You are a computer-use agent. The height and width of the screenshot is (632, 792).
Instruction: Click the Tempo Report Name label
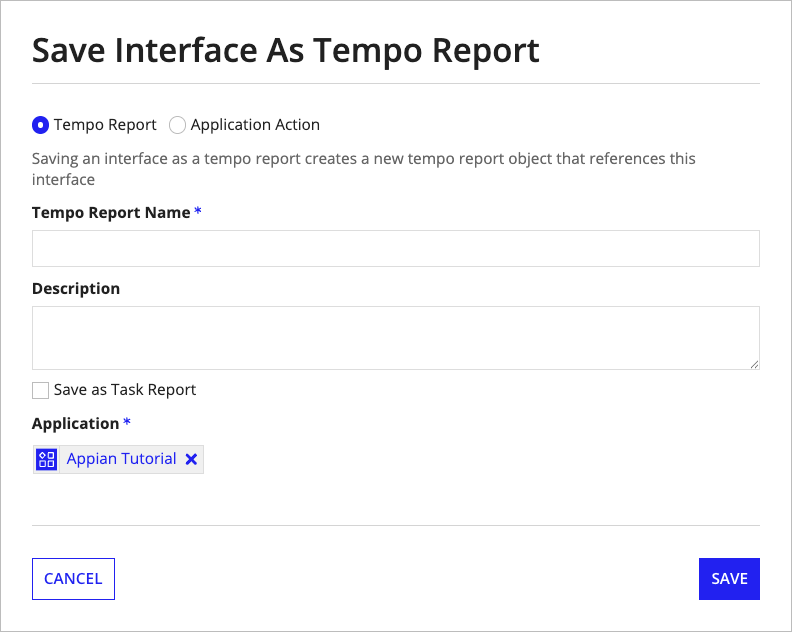(x=111, y=213)
